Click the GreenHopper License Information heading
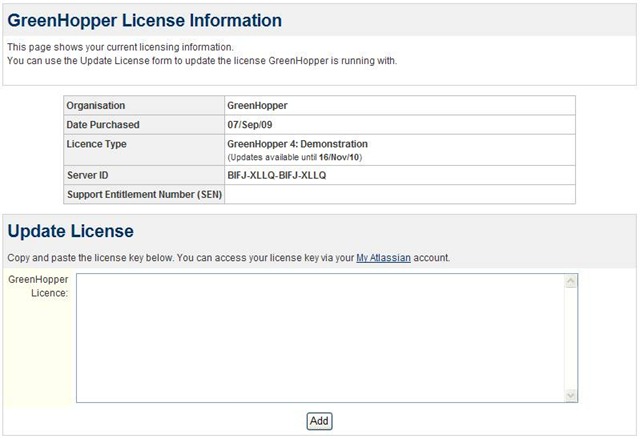 (x=144, y=20)
